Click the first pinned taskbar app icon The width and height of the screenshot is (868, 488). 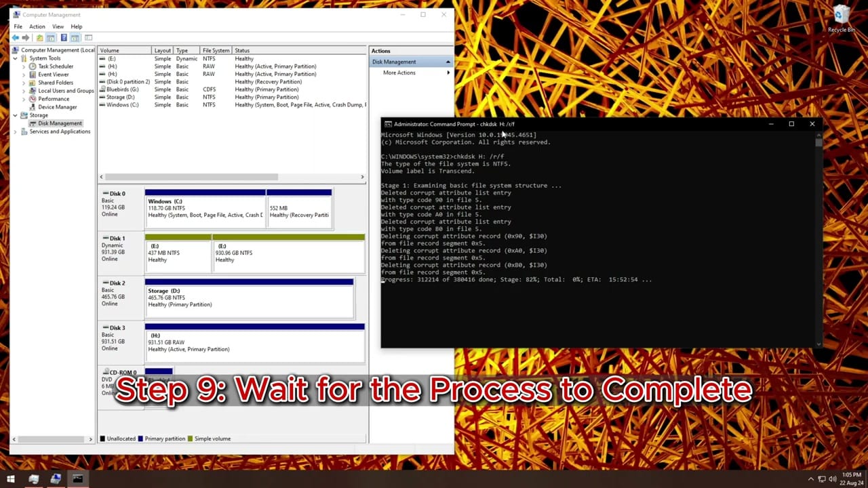tap(33, 479)
